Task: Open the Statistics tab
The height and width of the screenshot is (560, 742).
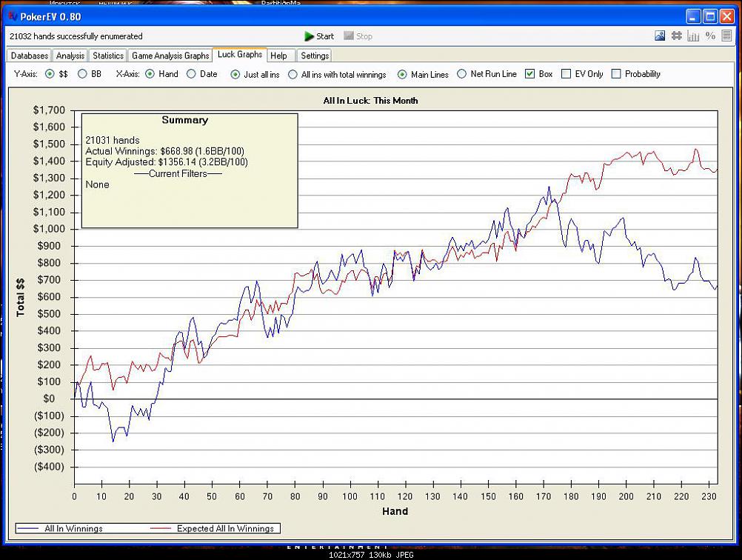Action: [108, 56]
